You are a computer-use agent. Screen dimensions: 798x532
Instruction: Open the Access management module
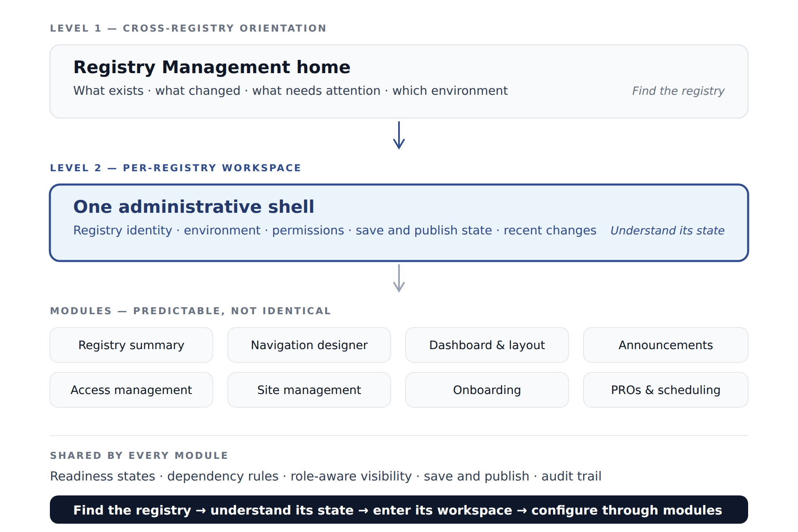(x=131, y=390)
